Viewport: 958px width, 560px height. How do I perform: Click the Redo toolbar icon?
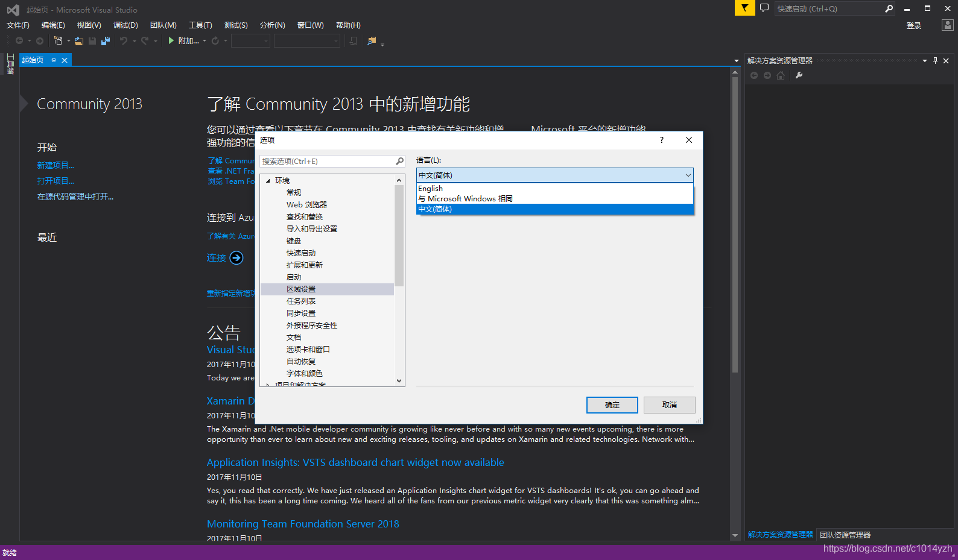click(x=145, y=40)
